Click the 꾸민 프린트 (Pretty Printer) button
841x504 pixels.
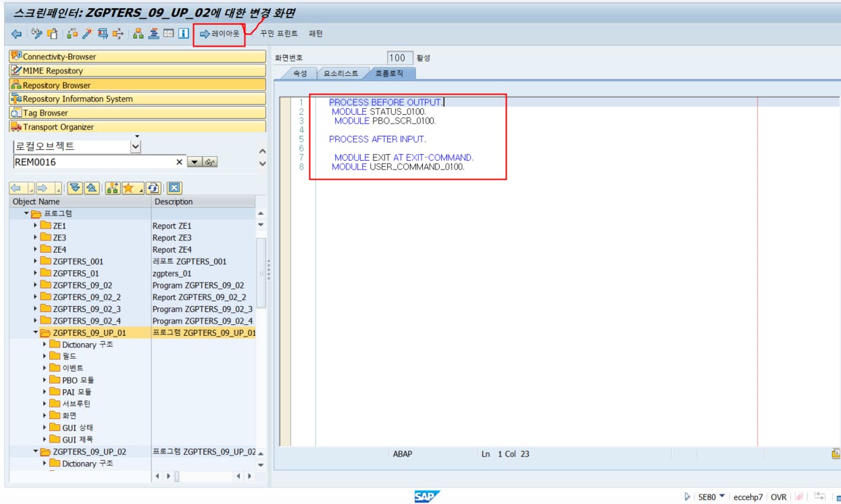pos(279,34)
